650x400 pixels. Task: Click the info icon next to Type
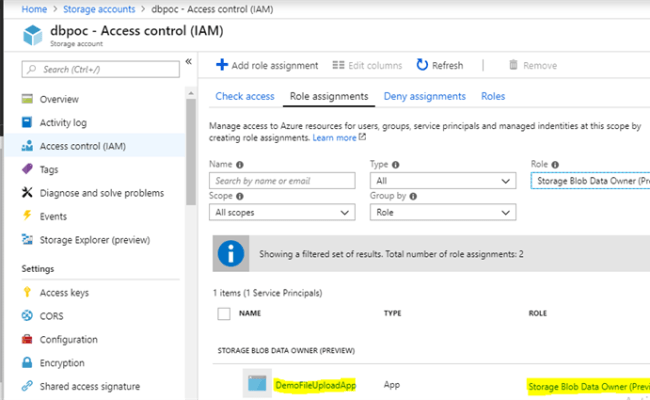tap(395, 165)
